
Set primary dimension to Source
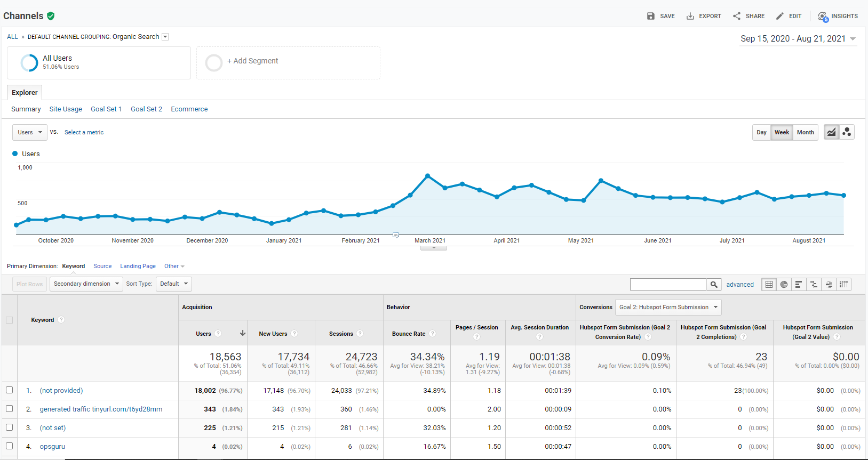(x=102, y=266)
